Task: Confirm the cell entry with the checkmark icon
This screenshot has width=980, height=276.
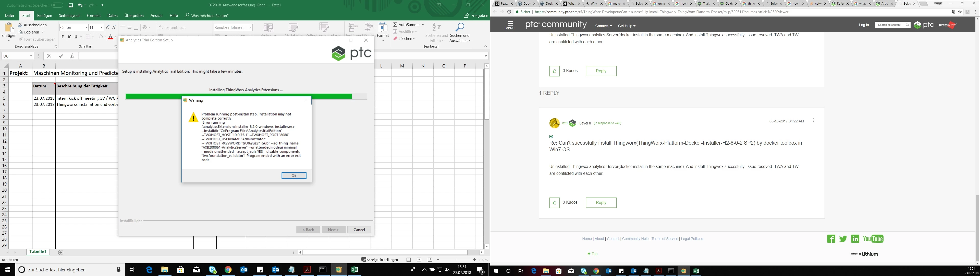Action: click(60, 56)
